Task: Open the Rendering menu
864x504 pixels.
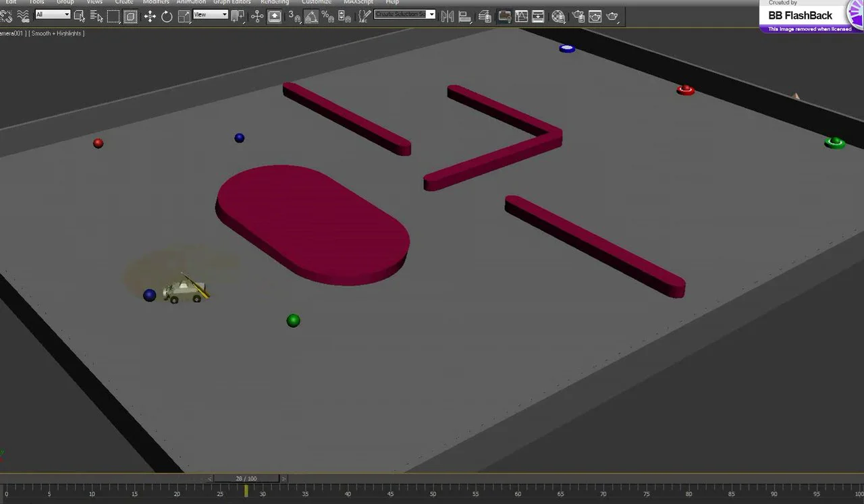Action: pos(275,2)
